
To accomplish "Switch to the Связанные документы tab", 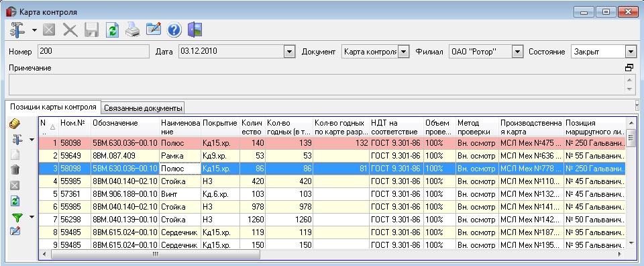I will (x=143, y=109).
